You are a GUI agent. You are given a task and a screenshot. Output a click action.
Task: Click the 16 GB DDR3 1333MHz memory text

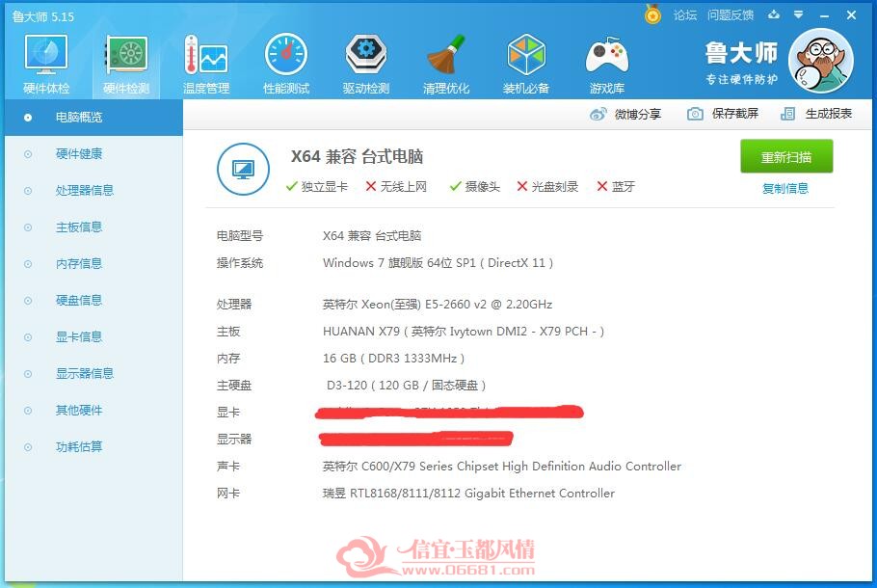(394, 358)
